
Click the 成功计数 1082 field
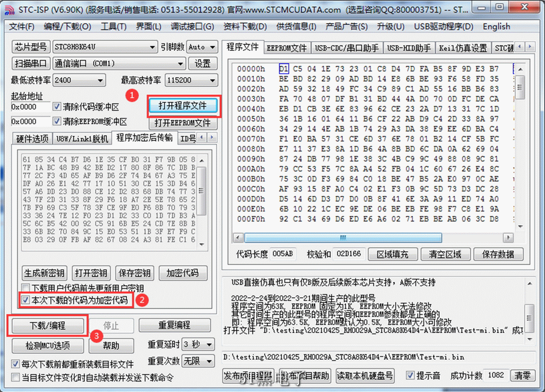point(496,375)
